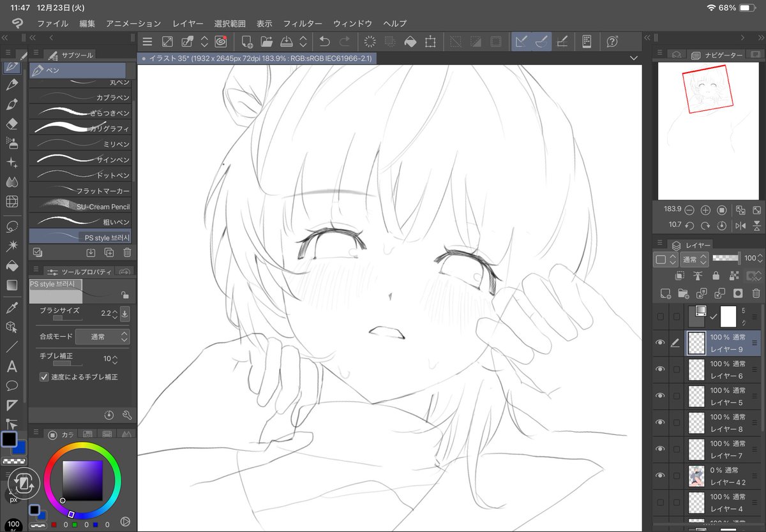Image resolution: width=766 pixels, height=532 pixels.
Task: Zoom out with navigator minus button
Action: [689, 210]
